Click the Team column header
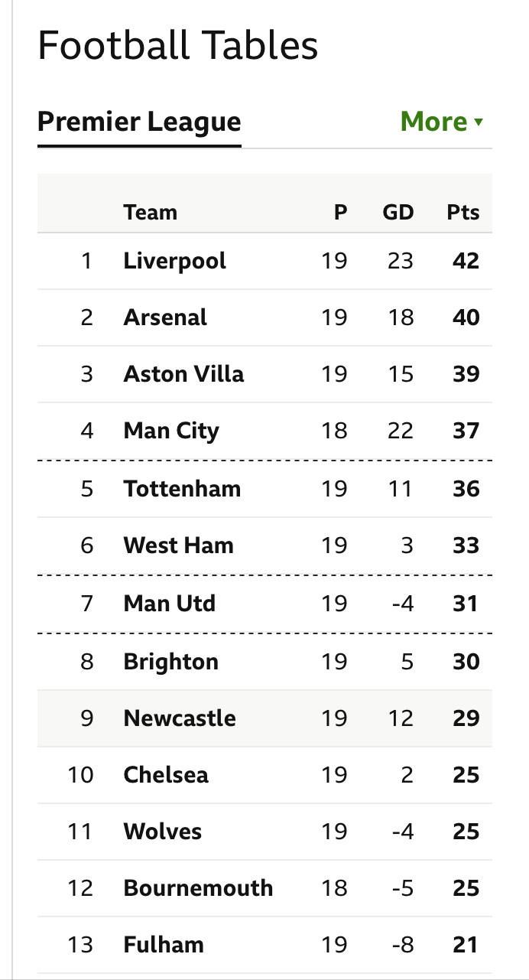529x980 pixels. coord(151,212)
